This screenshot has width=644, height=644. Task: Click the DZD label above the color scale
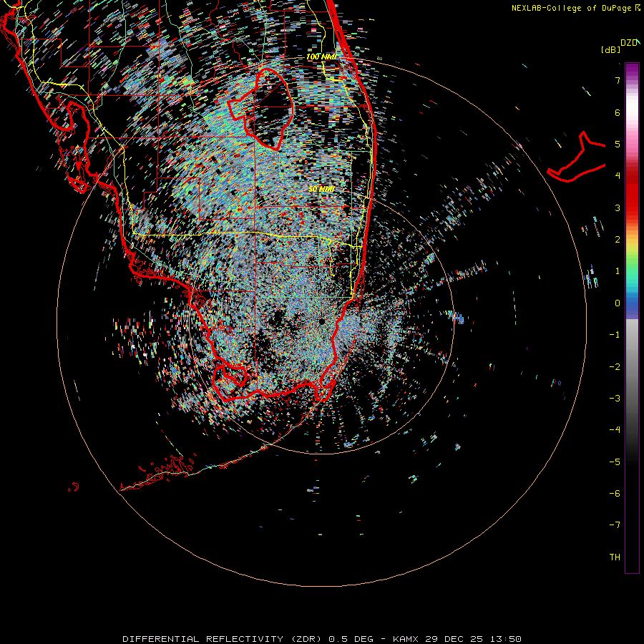[630, 43]
